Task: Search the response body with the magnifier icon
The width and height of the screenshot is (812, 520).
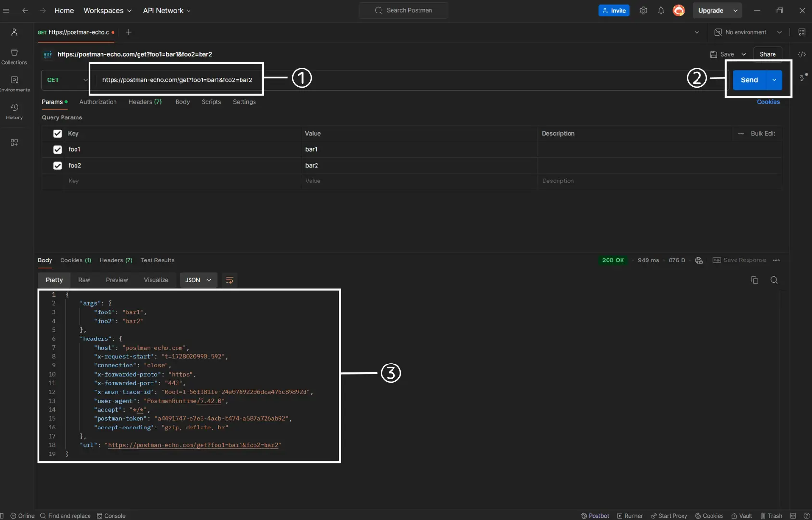Action: pos(774,280)
